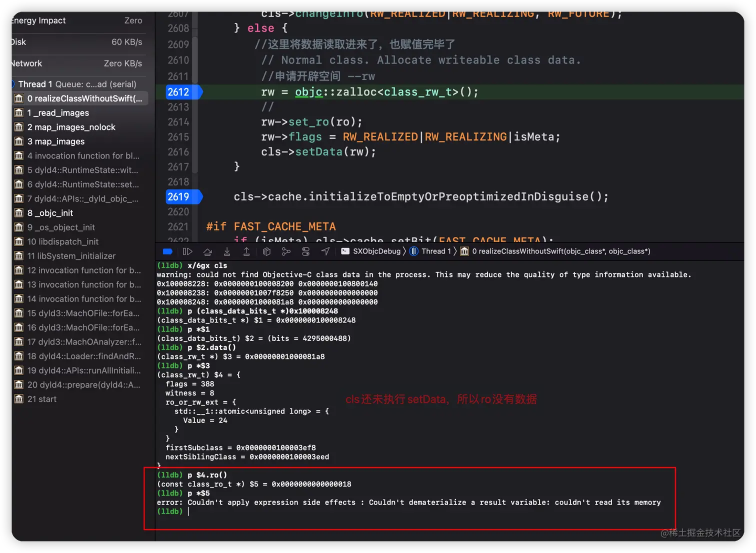Click the lldb error message line

(x=408, y=502)
